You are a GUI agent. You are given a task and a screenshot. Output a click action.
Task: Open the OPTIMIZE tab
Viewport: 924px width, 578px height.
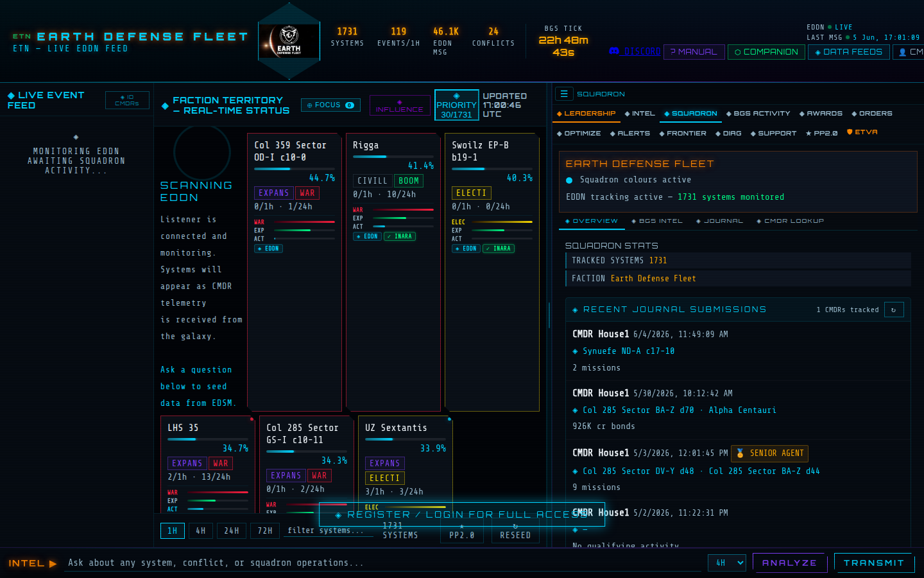579,134
